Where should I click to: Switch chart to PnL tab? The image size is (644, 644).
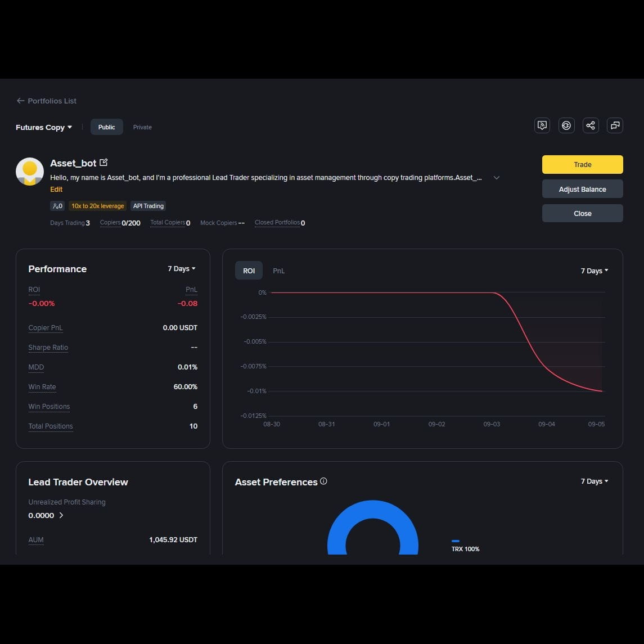pos(278,271)
